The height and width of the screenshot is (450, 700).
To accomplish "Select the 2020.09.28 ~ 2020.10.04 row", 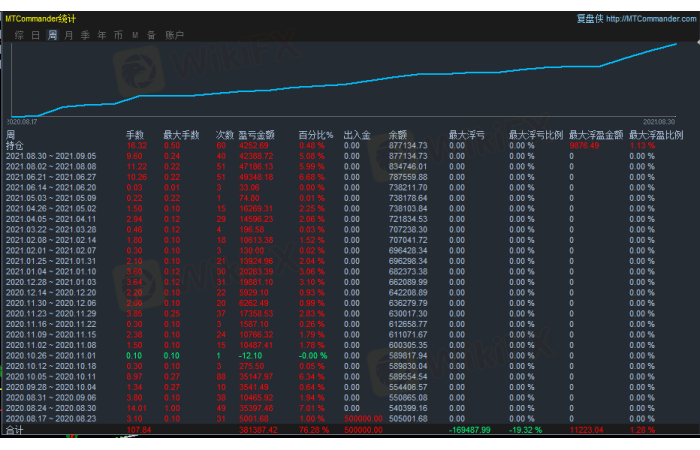I will point(346,387).
